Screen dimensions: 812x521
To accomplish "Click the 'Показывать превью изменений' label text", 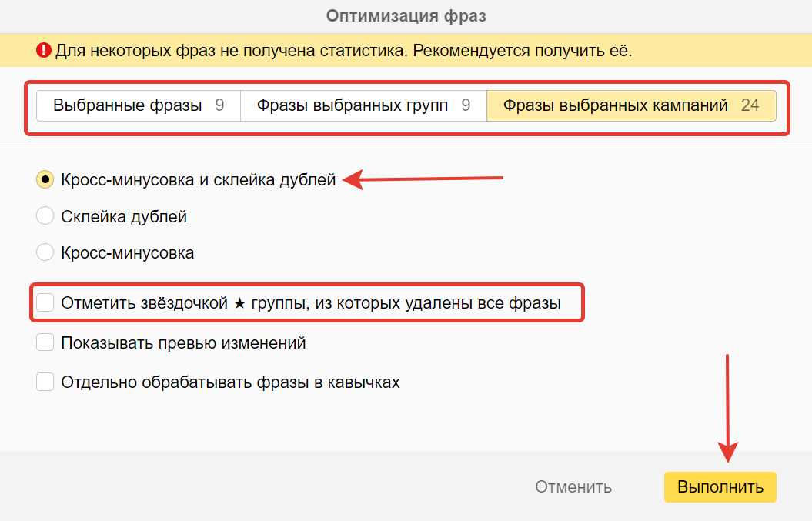I will pyautogui.click(x=183, y=343).
